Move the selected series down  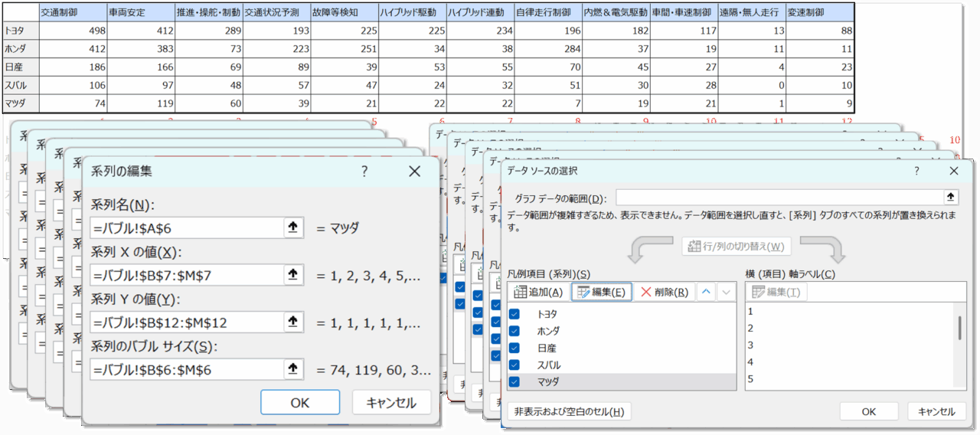pyautogui.click(x=726, y=292)
